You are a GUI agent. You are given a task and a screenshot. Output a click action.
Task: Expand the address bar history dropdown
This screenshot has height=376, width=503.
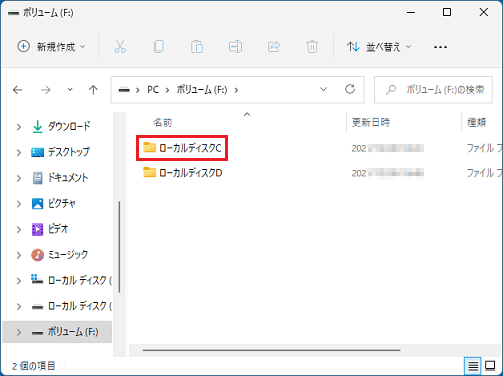click(323, 89)
